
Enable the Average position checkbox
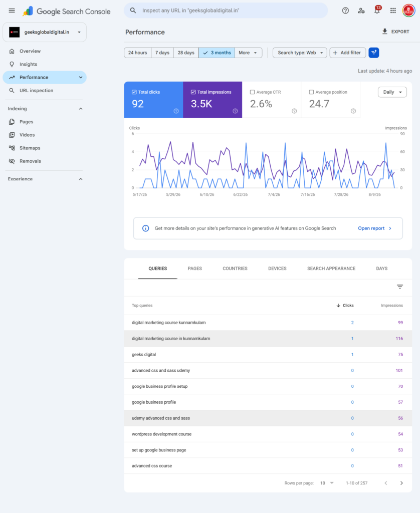pyautogui.click(x=311, y=92)
